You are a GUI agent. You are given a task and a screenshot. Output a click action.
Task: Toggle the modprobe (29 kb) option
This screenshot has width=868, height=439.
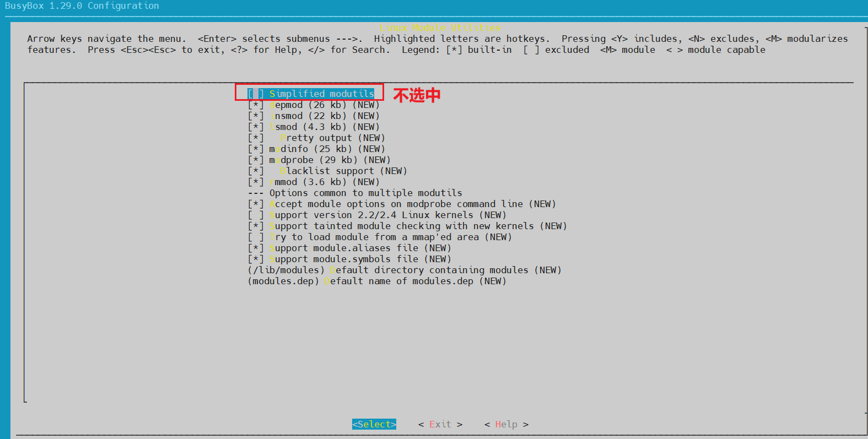point(319,160)
